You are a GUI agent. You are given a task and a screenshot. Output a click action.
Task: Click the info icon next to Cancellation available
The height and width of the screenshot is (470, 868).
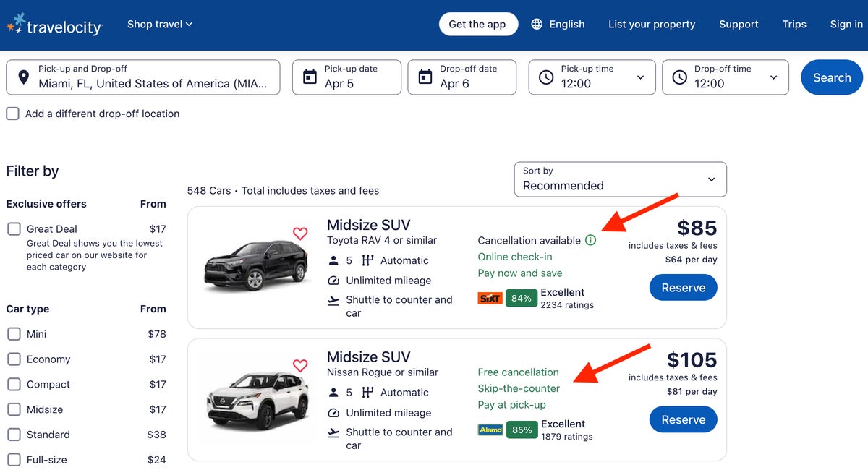592,239
